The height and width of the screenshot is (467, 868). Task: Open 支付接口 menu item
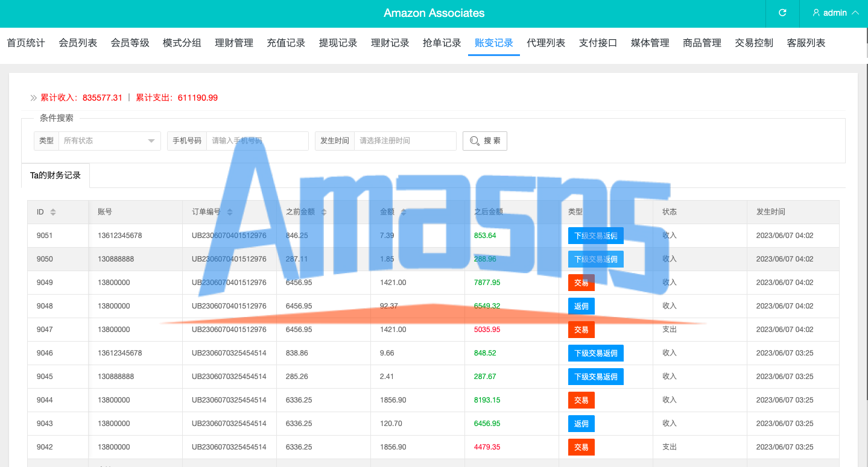pos(598,43)
